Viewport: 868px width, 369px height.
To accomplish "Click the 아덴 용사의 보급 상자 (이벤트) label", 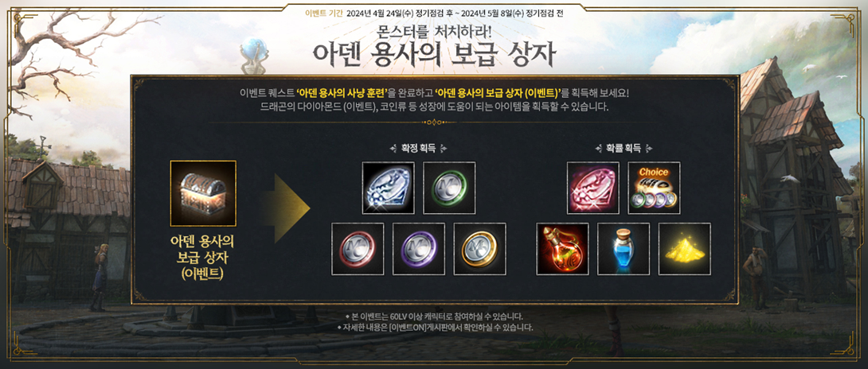I will point(203,257).
